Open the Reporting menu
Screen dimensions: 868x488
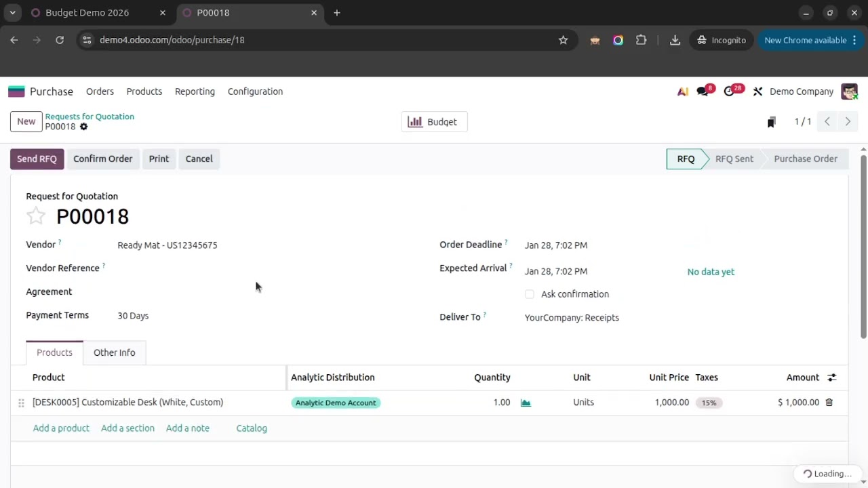195,91
